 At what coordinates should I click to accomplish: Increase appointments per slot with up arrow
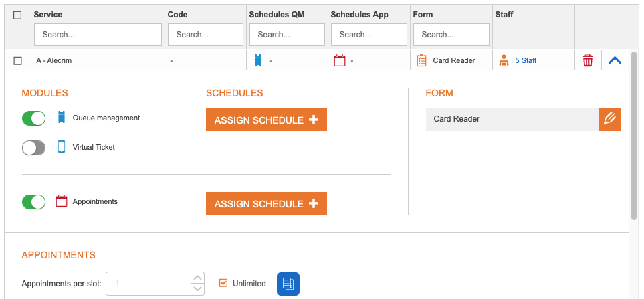click(x=197, y=278)
